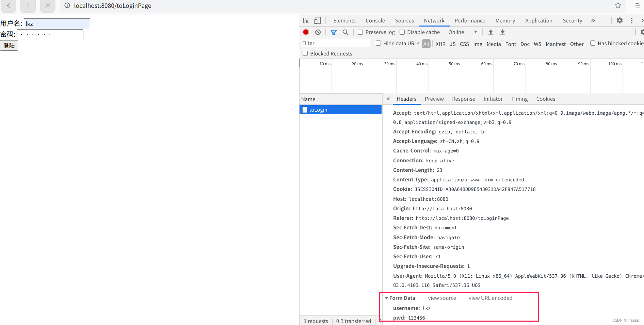This screenshot has height=325, width=644.
Task: Click the browser forward arrow button
Action: pos(28,5)
